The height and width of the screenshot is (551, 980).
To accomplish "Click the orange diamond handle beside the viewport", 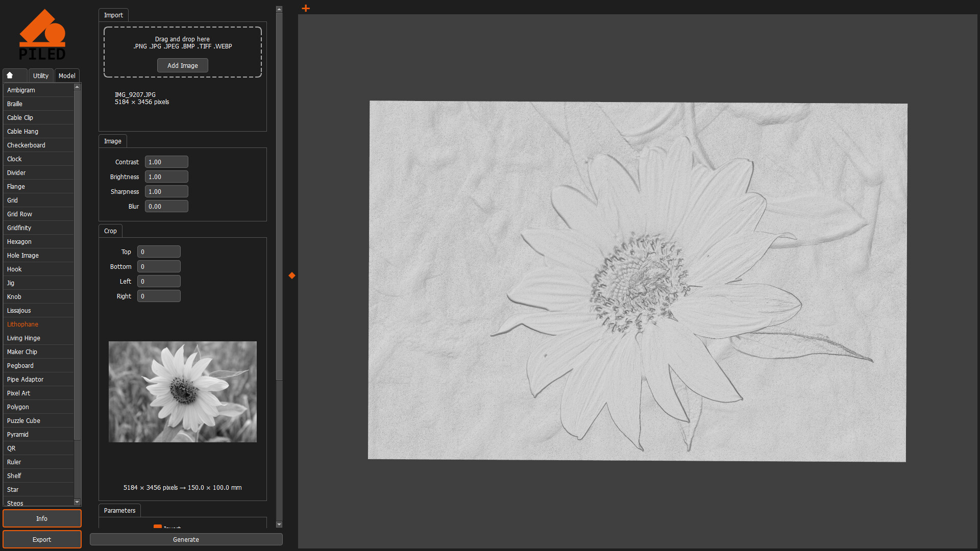I will pos(291,275).
